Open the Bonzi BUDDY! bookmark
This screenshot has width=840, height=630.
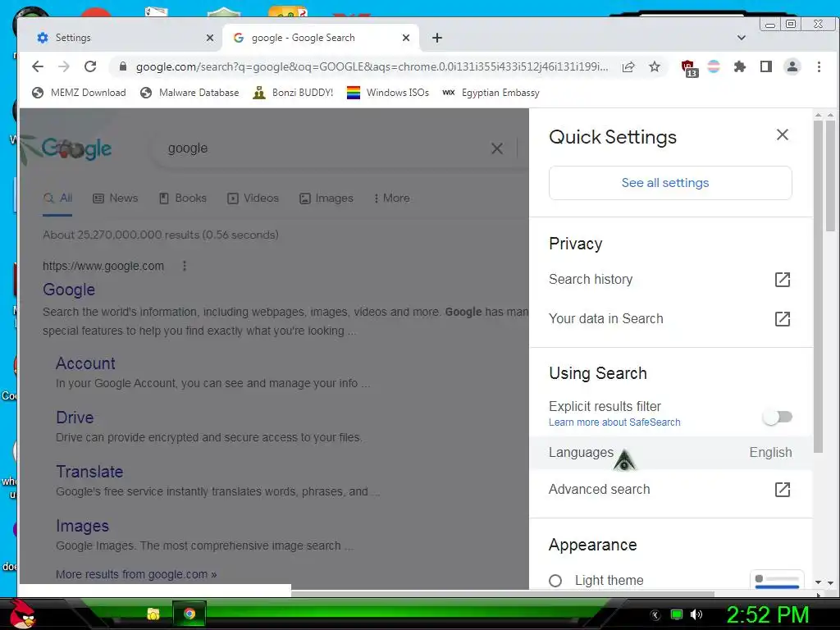pyautogui.click(x=293, y=93)
